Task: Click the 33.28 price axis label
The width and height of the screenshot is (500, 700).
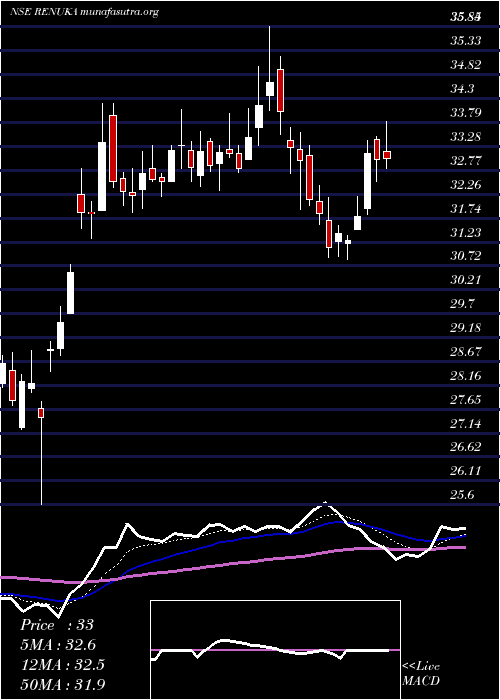Action: pyautogui.click(x=466, y=137)
